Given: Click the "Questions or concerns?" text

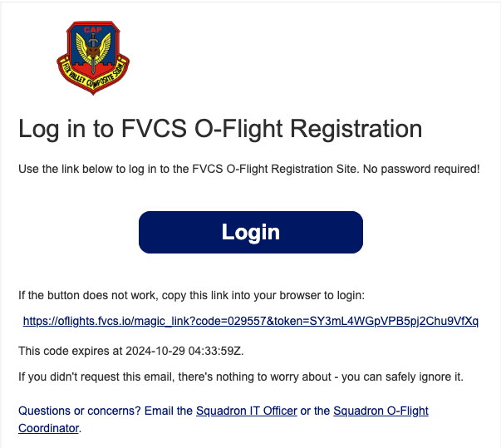Looking at the screenshot, I should coord(78,411).
